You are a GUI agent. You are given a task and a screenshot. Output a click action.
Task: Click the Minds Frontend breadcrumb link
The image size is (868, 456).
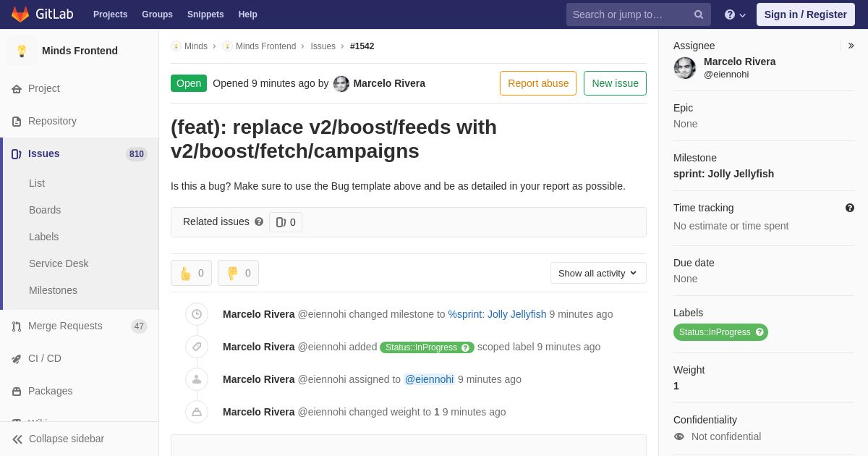point(265,46)
